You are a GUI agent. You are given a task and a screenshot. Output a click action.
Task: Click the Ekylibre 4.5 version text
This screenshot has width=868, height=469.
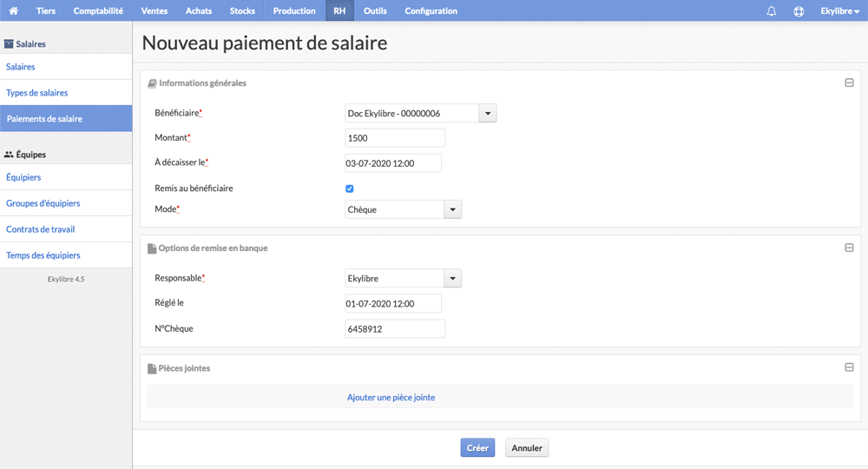pyautogui.click(x=66, y=279)
